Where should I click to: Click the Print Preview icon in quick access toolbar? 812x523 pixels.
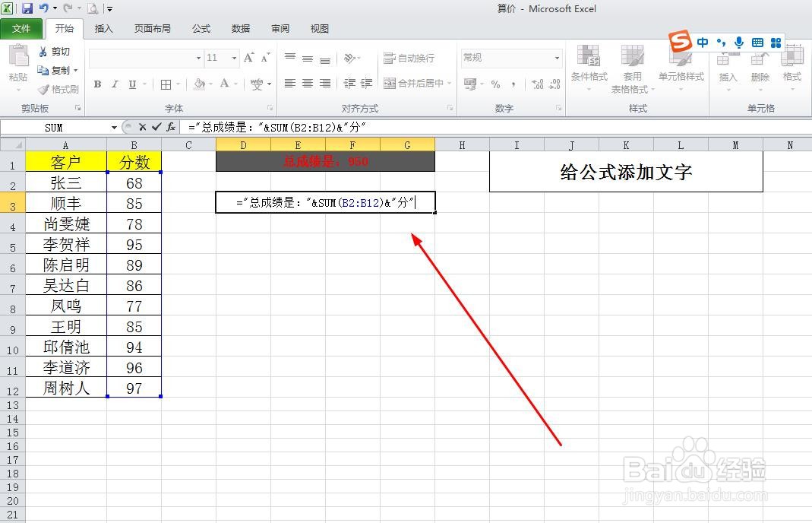point(92,8)
